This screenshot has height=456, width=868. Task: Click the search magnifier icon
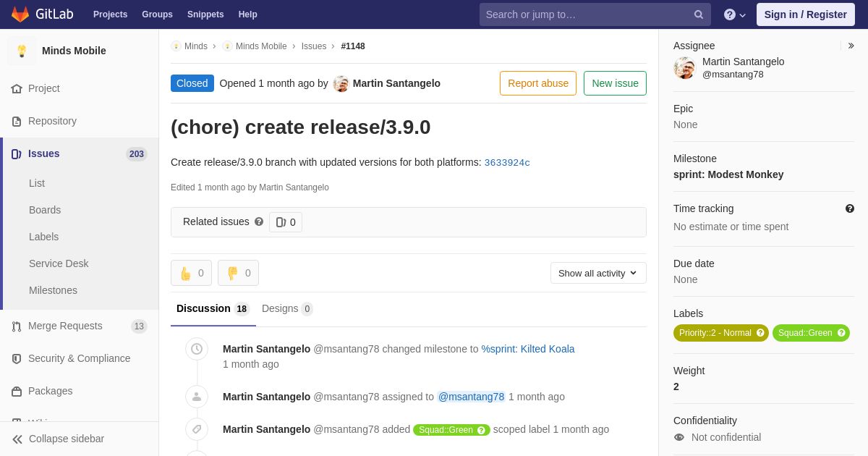tap(699, 14)
